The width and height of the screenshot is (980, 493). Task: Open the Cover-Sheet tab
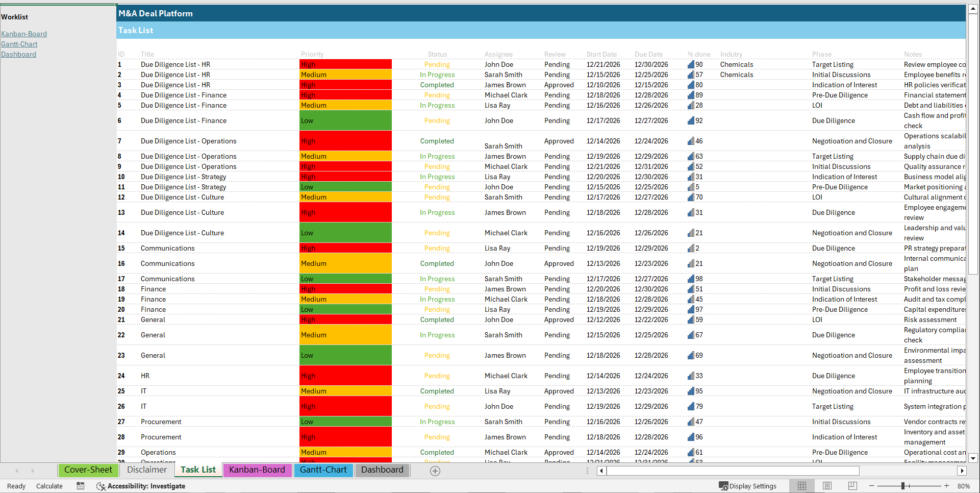point(88,470)
